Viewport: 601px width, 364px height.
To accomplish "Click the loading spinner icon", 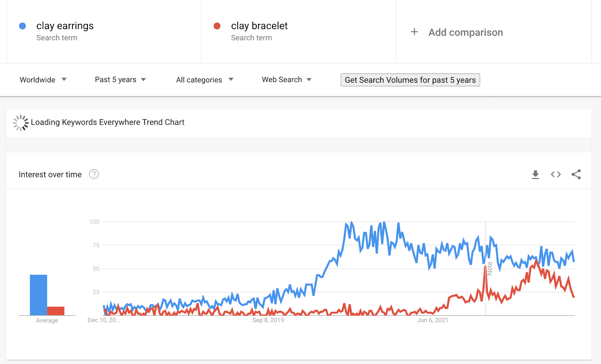I will coord(21,123).
